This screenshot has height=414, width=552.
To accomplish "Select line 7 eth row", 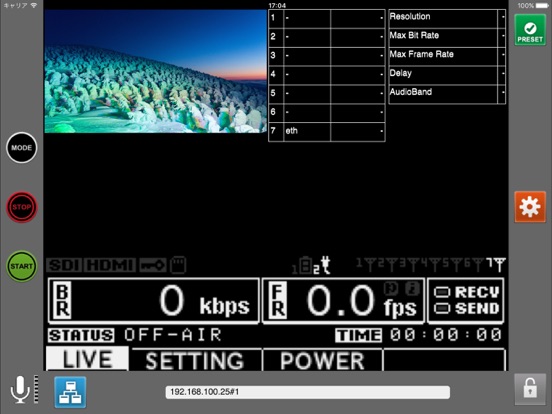I will [x=327, y=131].
